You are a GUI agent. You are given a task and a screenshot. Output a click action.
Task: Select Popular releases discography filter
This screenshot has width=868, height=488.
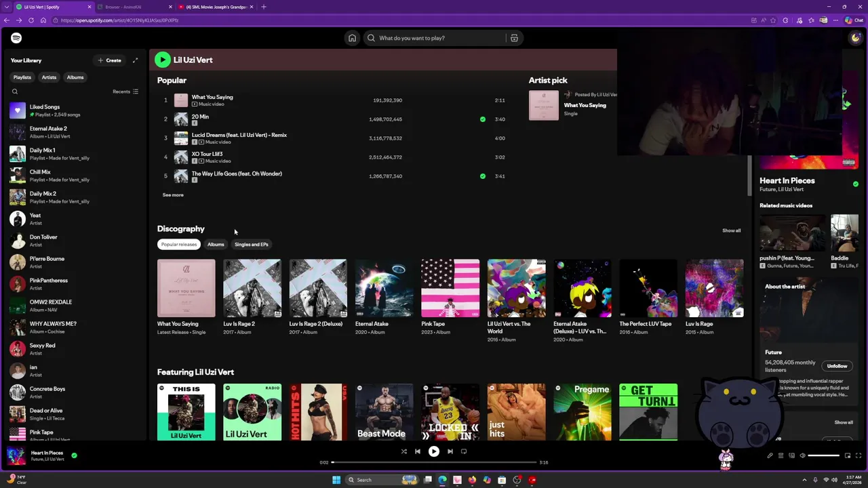click(179, 244)
